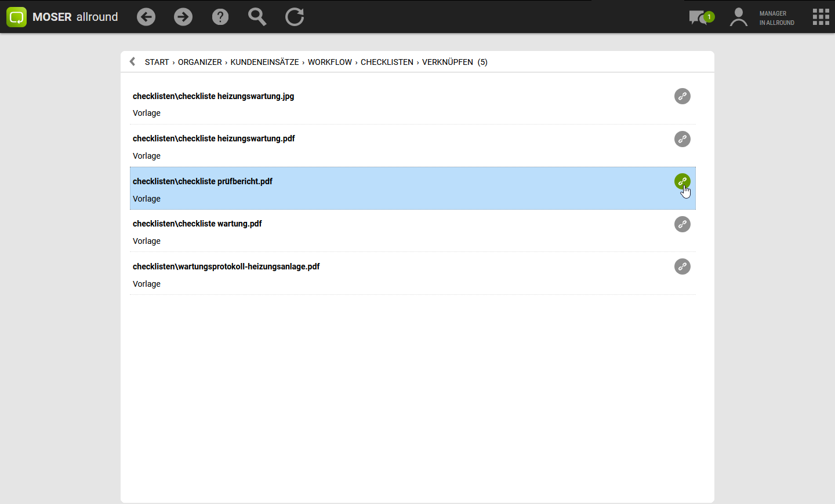Click link icon for checkliste prüfbericht.pdf
Image resolution: width=835 pixels, height=504 pixels.
(682, 181)
